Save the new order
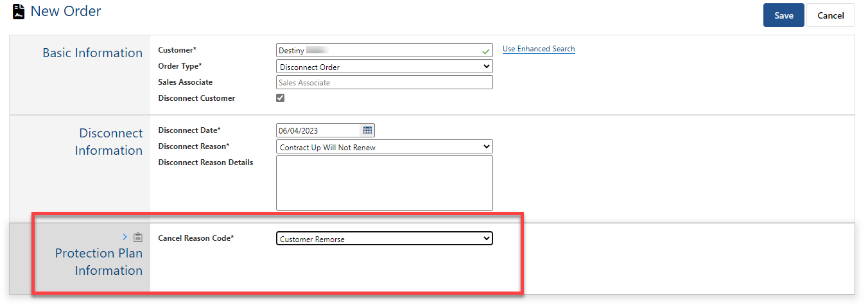The image size is (868, 305). click(x=783, y=15)
